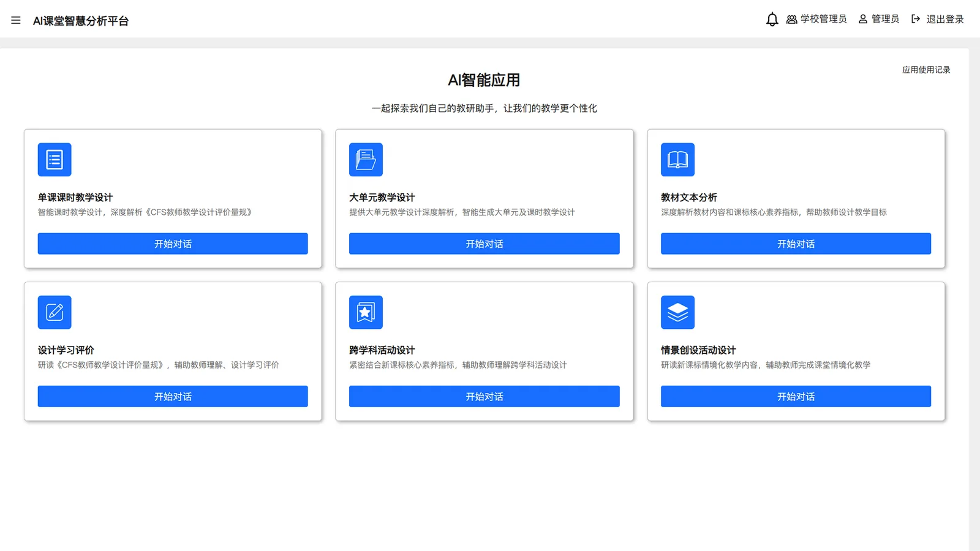
Task: Open notifications bell
Action: click(x=772, y=20)
